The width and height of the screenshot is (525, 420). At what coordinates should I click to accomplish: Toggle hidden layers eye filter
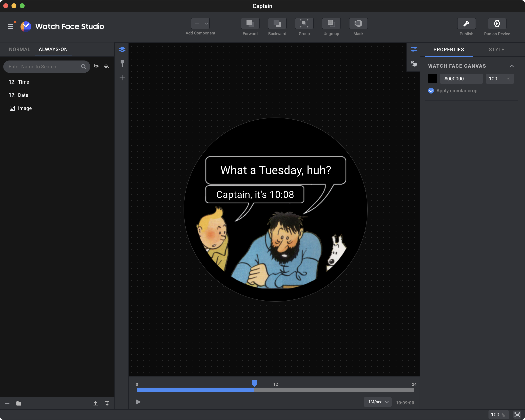(x=96, y=66)
